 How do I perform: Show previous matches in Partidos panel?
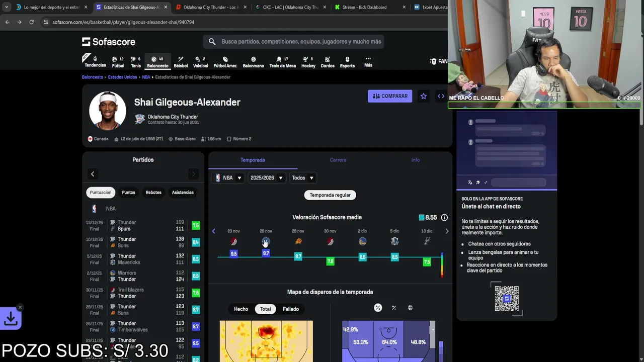point(93,174)
